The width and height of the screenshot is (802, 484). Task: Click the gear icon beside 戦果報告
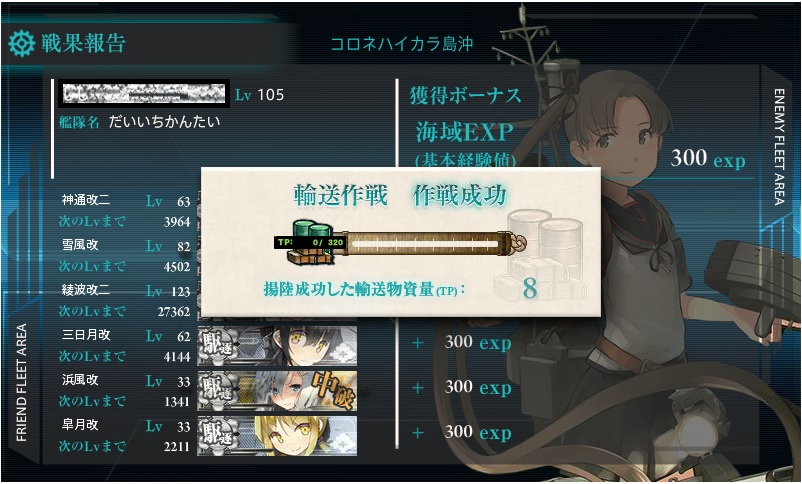(21, 43)
